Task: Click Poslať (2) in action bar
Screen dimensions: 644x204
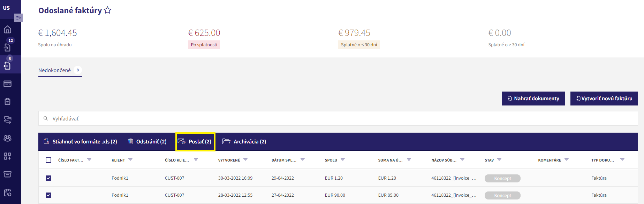Action: [195, 142]
